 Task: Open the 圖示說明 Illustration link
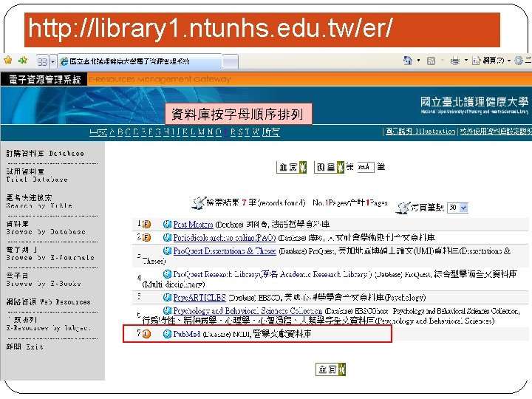click(420, 132)
